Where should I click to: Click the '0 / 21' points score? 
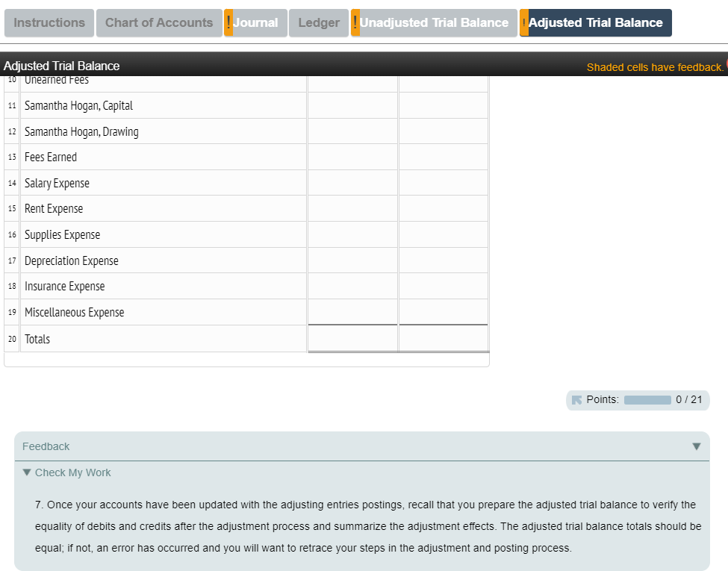point(689,400)
